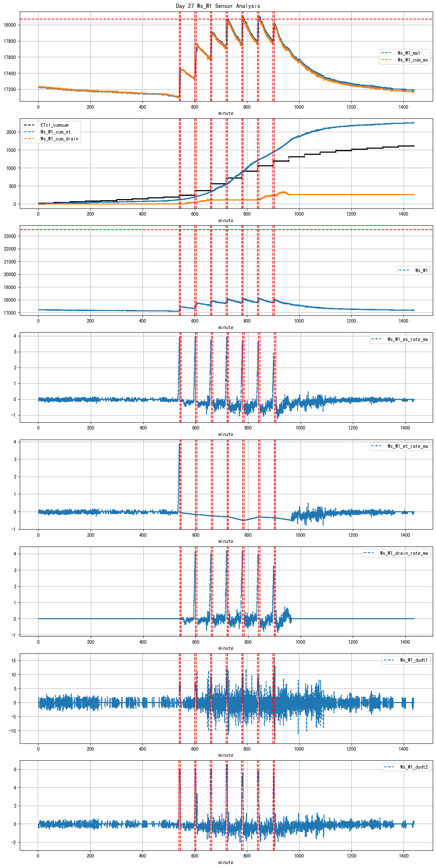Click the 23000 y-axis tick label
Image resolution: width=436 pixels, height=868 pixels.
(10, 236)
